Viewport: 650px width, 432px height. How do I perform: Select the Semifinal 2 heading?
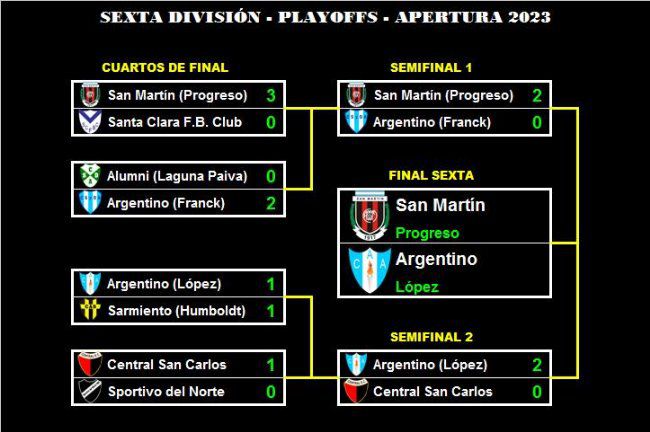pyautogui.click(x=431, y=337)
